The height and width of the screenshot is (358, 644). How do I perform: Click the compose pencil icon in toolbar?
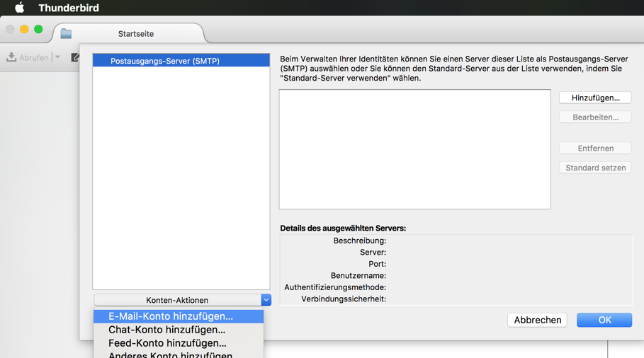click(x=75, y=57)
